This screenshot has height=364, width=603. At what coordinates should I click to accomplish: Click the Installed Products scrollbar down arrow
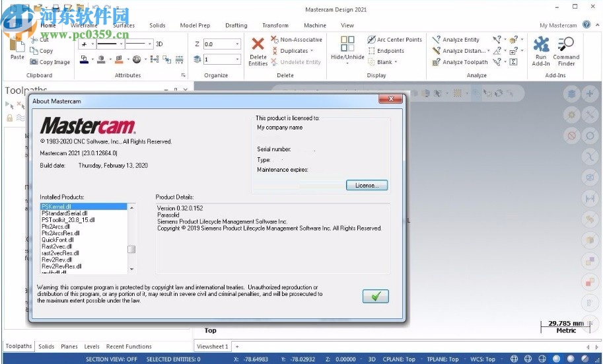coord(131,270)
